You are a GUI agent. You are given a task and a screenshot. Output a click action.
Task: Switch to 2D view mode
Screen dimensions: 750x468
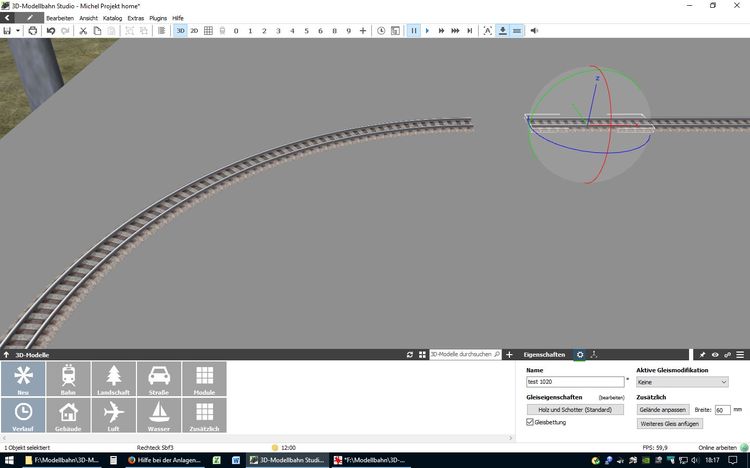coord(194,31)
